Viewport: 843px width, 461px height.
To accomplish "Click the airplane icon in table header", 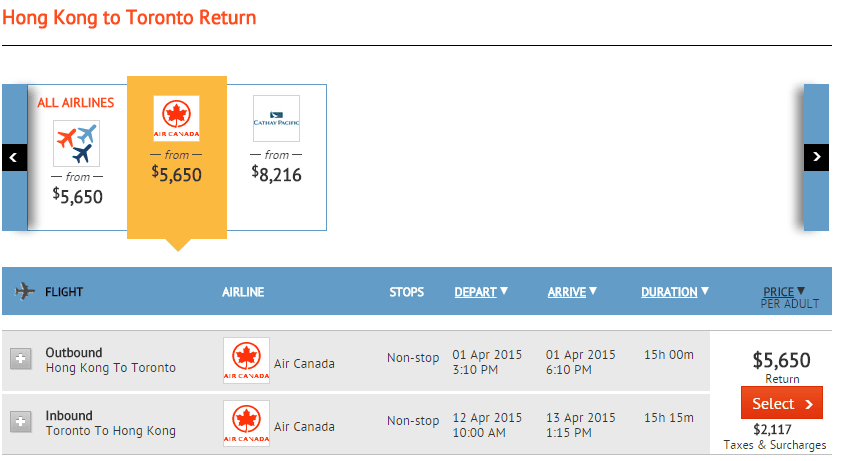I will [26, 291].
